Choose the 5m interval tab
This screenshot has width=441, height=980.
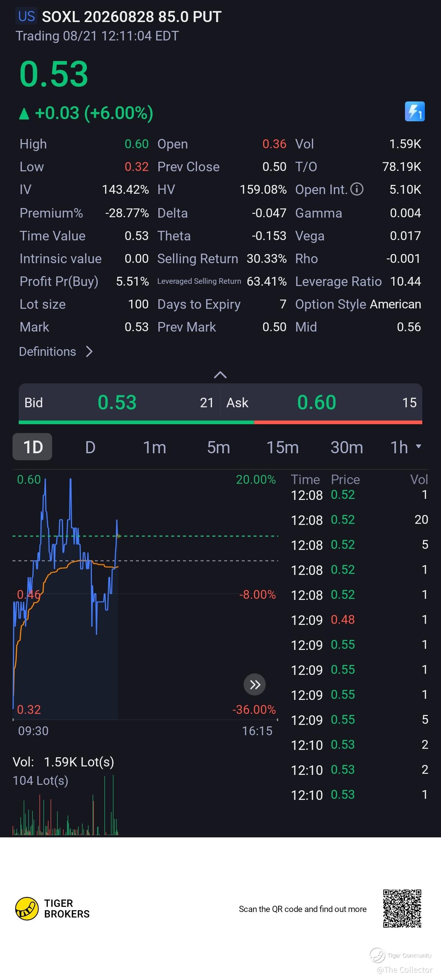coord(218,447)
